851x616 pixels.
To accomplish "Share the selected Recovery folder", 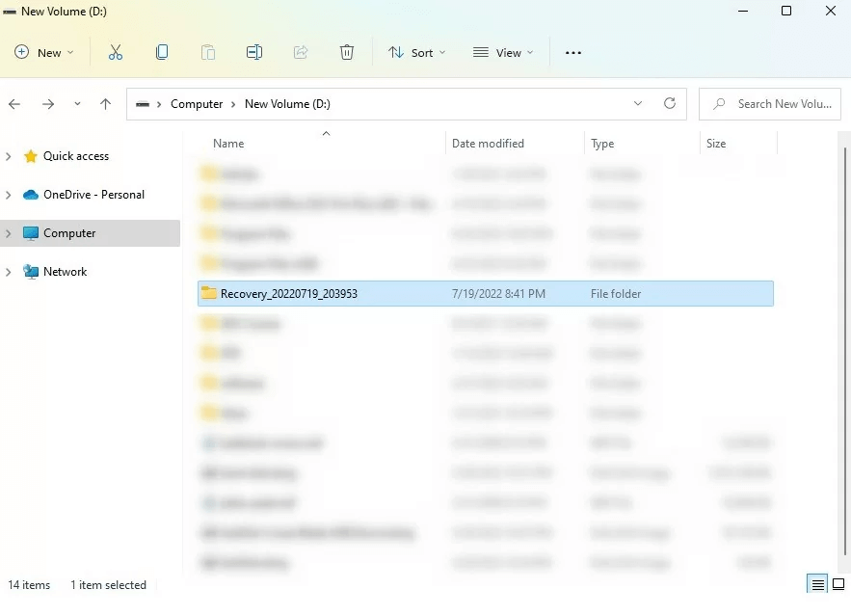I will tap(301, 52).
